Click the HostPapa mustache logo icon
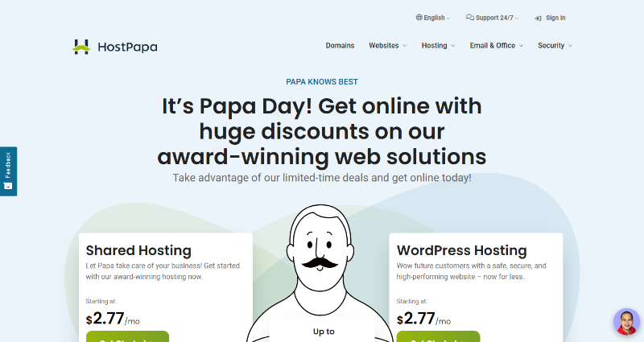The width and height of the screenshot is (644, 342). (x=81, y=47)
